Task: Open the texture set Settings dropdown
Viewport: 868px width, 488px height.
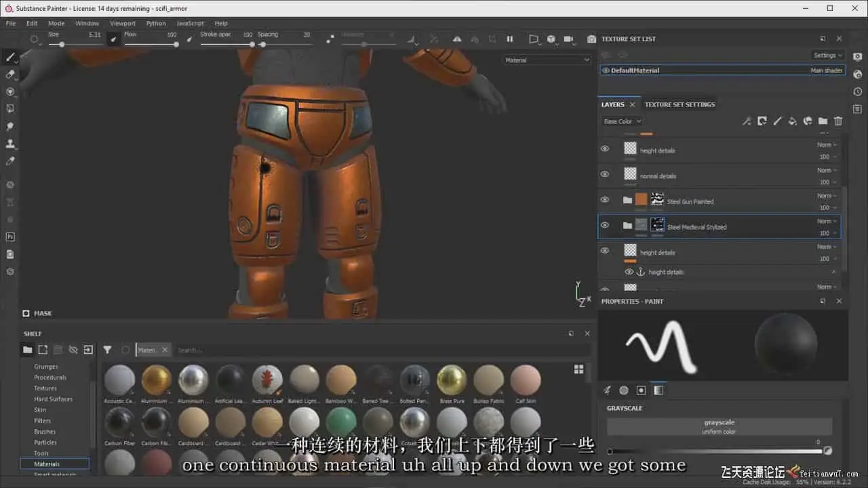Action: point(828,56)
